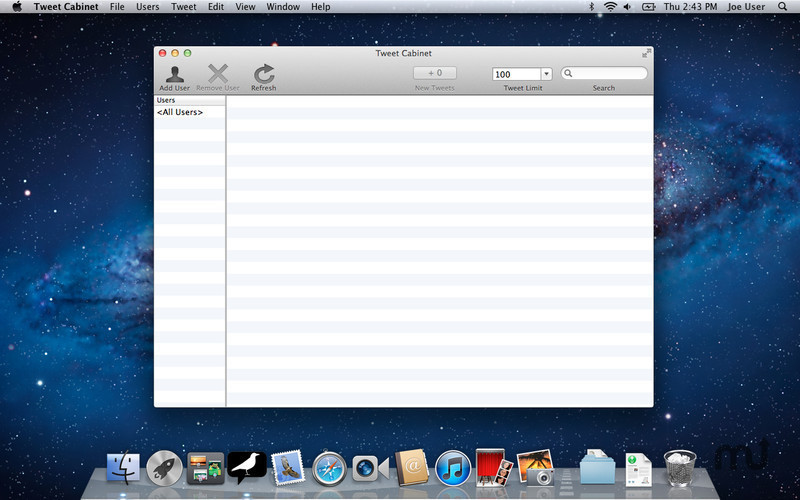Open the Users menu
The image size is (800, 500).
click(x=147, y=7)
